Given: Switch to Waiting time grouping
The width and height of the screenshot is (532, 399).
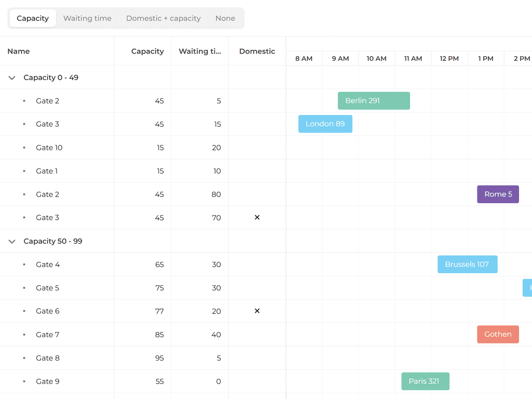Looking at the screenshot, I should [x=87, y=18].
